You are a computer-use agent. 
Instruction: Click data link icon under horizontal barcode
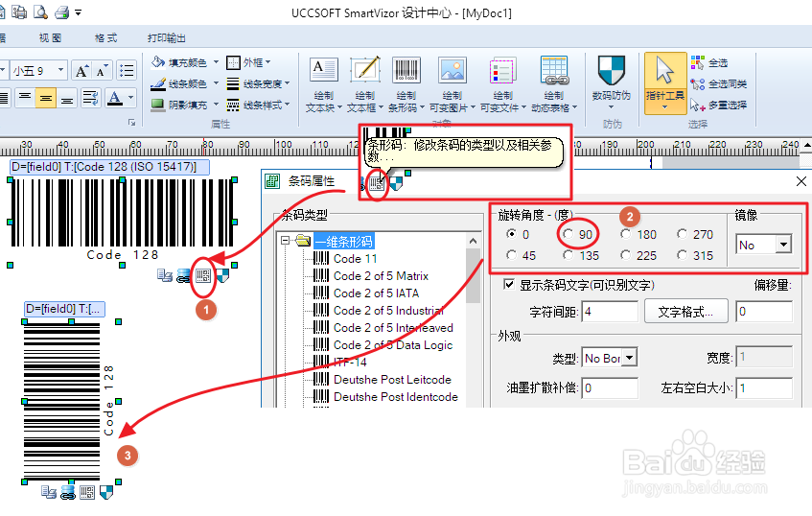[183, 276]
